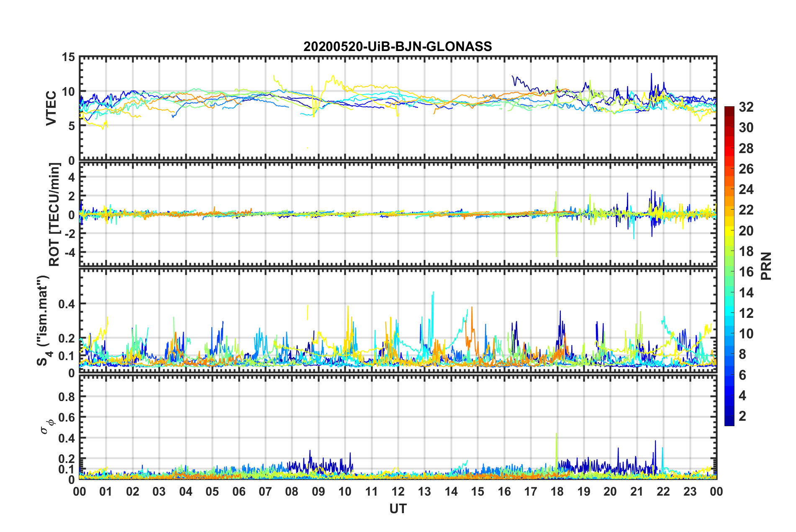Viewport: 796px width, 532px height.
Task: Click the S4 ("ism.mat") axis label
Action: pyautogui.click(x=44, y=320)
